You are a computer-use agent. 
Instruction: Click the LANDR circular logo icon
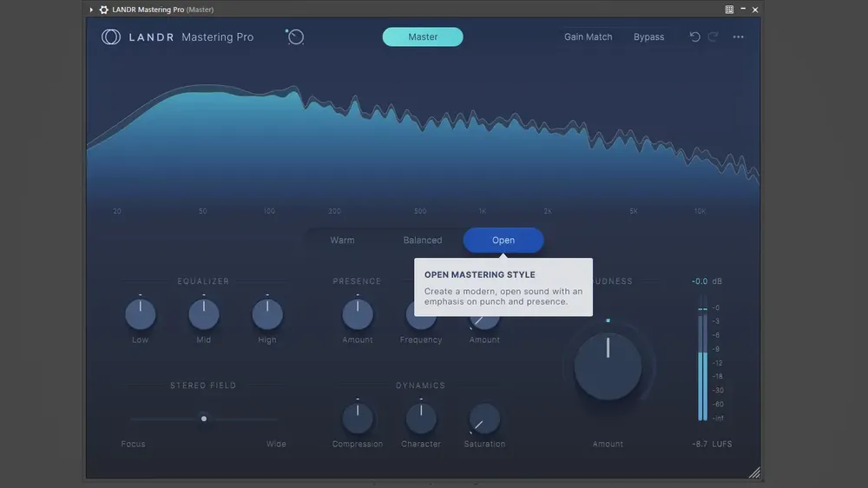[111, 37]
